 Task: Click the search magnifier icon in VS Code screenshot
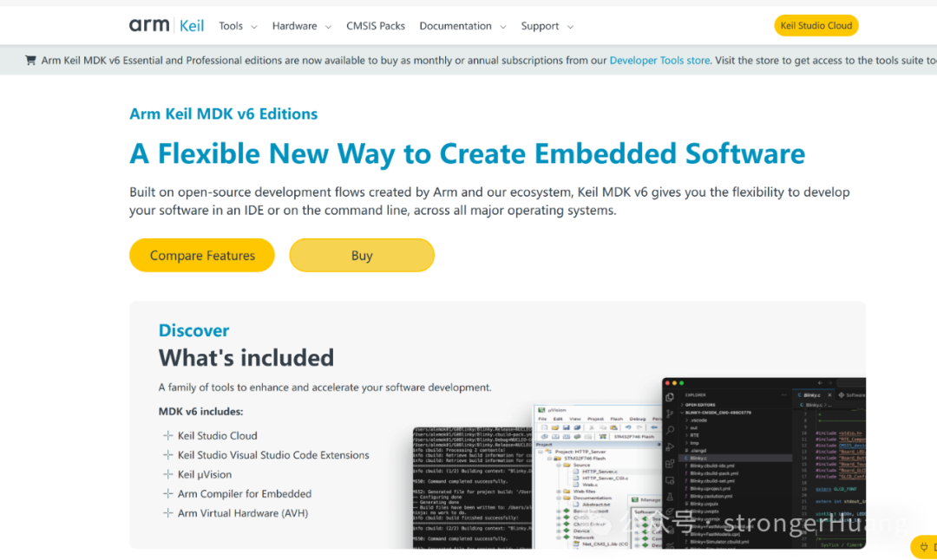click(x=670, y=430)
